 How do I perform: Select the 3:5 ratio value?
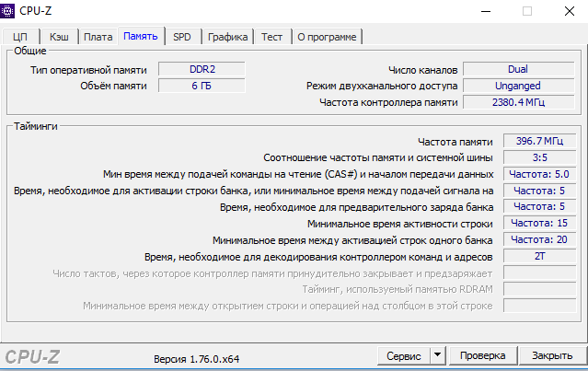click(x=539, y=157)
